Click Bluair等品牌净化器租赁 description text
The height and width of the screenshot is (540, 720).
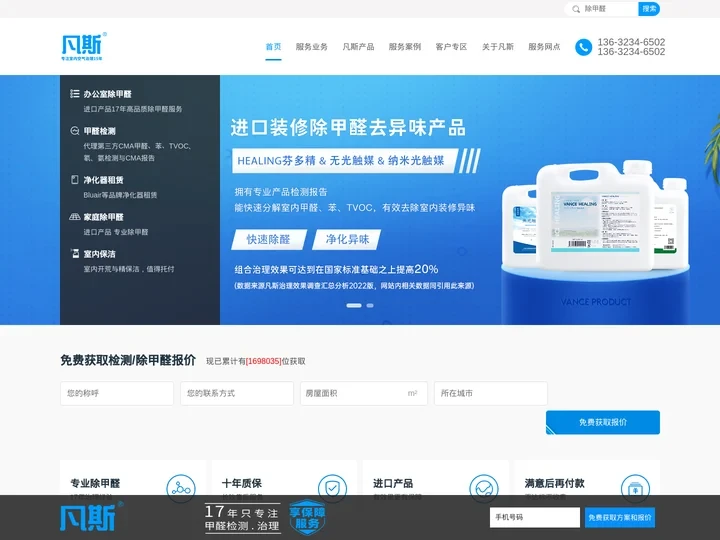click(x=120, y=195)
